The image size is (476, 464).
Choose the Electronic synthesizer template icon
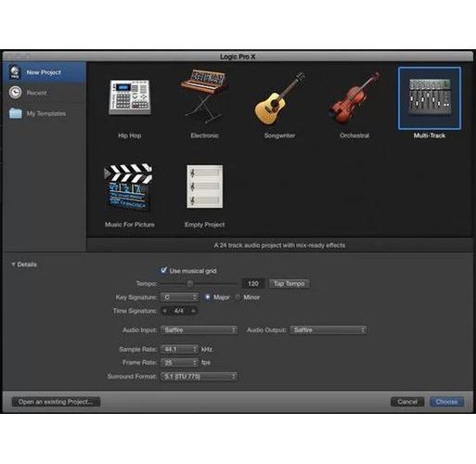click(204, 97)
